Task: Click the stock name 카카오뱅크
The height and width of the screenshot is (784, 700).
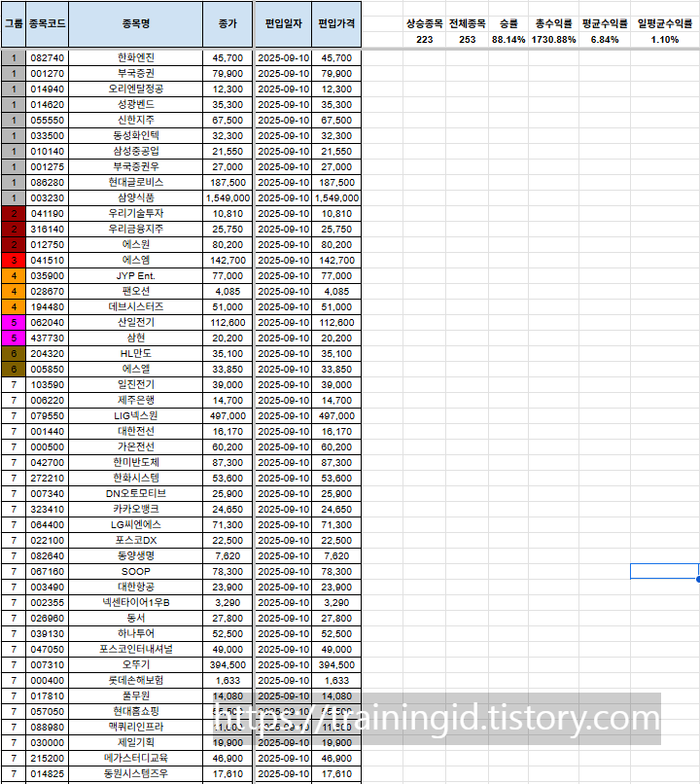Action: tap(135, 509)
